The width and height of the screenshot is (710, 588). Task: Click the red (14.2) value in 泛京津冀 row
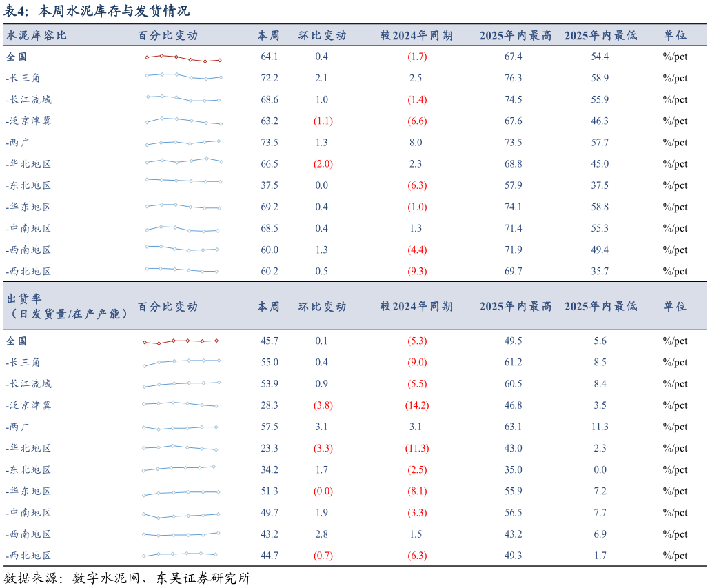coord(416,405)
